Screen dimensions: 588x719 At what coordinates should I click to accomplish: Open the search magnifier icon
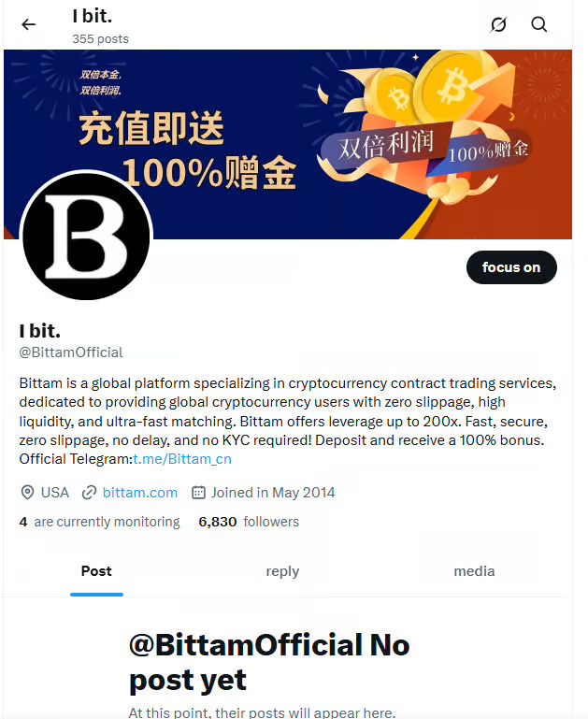click(539, 24)
